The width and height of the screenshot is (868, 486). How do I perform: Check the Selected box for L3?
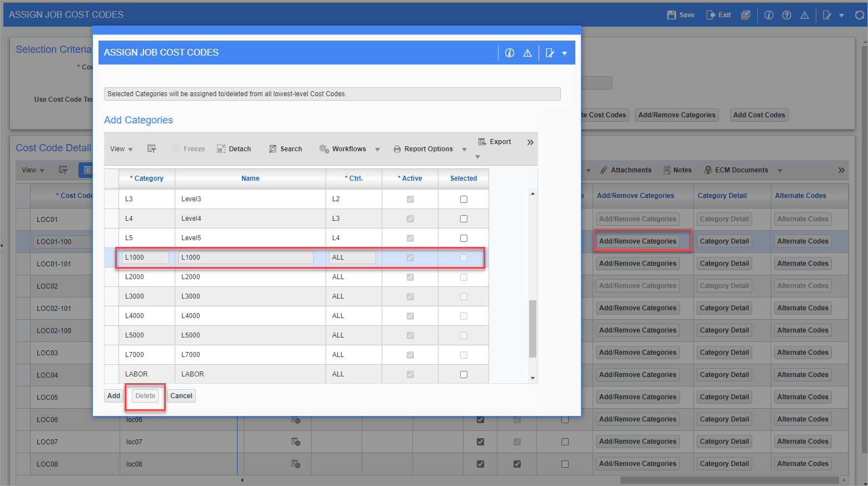(x=463, y=199)
